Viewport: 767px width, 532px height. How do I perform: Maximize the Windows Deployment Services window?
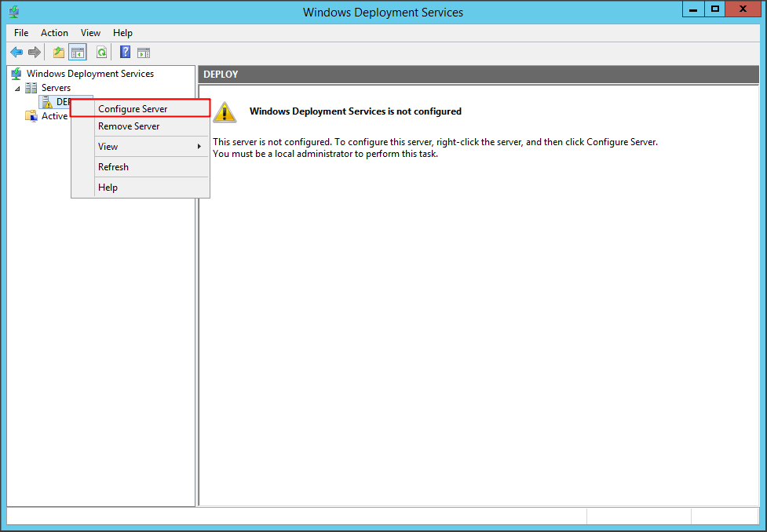(714, 9)
